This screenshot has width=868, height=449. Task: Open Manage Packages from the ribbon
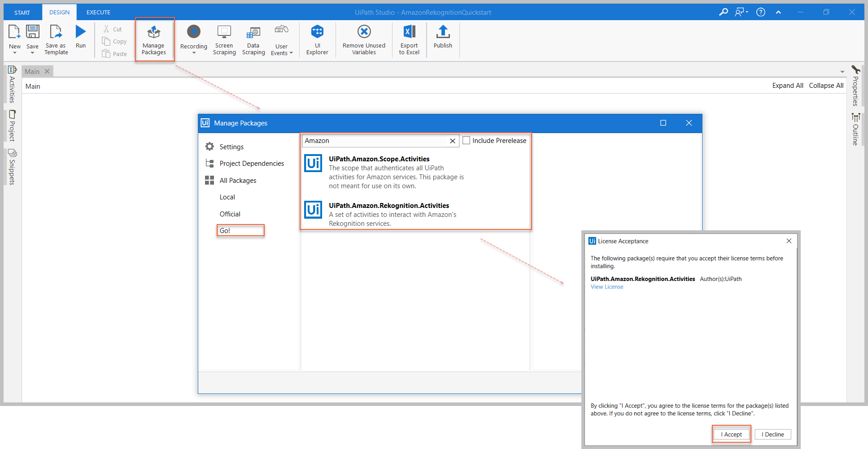[154, 40]
